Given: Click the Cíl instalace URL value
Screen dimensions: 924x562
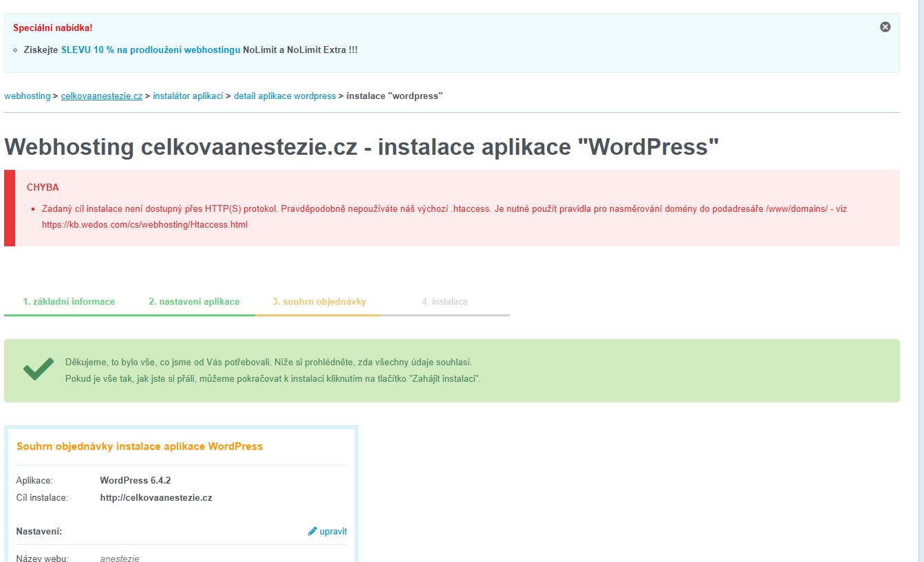Looking at the screenshot, I should pos(156,498).
